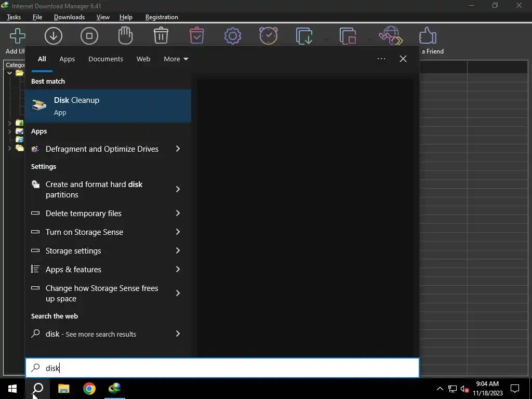Open the Scheduler alarm clock icon
532x399 pixels.
tap(269, 36)
